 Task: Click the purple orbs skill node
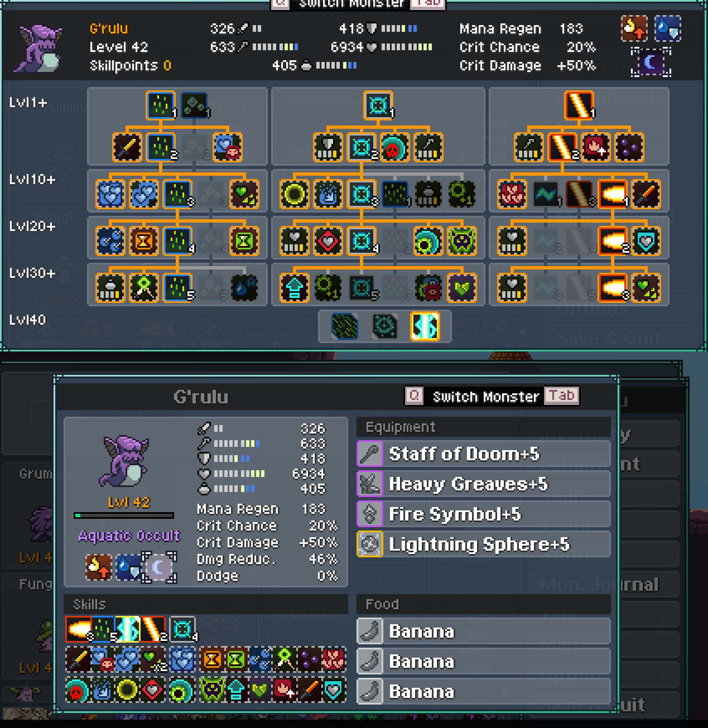pyautogui.click(x=629, y=147)
